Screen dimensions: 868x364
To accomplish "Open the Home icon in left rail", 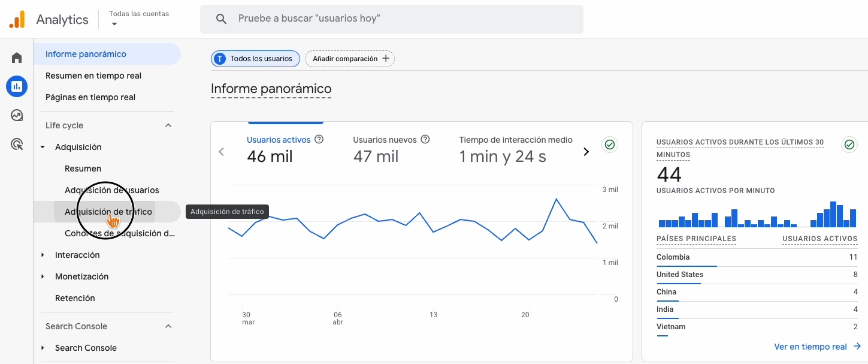I will tap(17, 58).
